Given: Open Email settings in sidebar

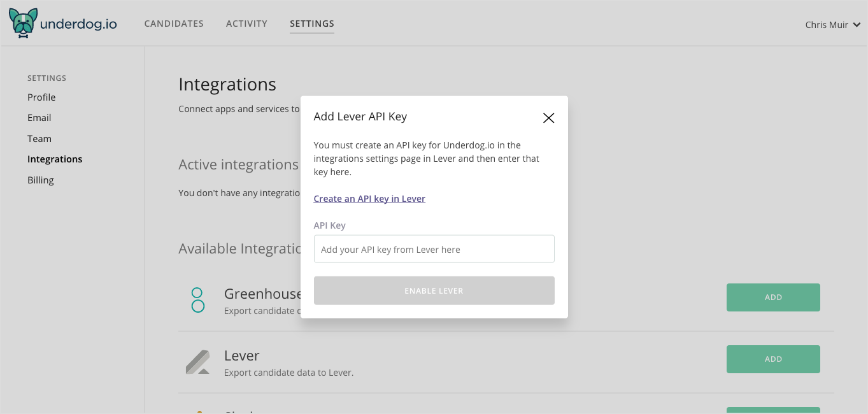Looking at the screenshot, I should (x=39, y=118).
